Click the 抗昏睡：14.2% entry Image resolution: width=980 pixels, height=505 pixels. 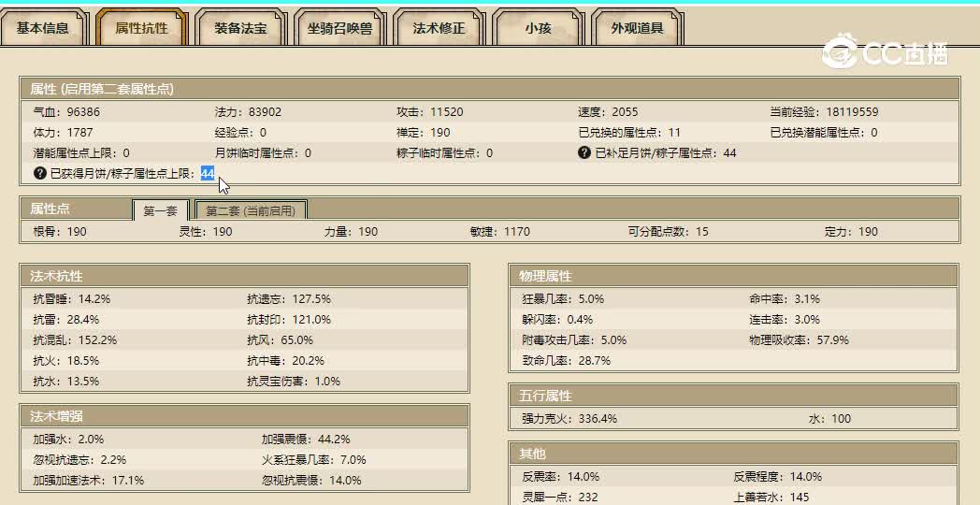(x=71, y=298)
